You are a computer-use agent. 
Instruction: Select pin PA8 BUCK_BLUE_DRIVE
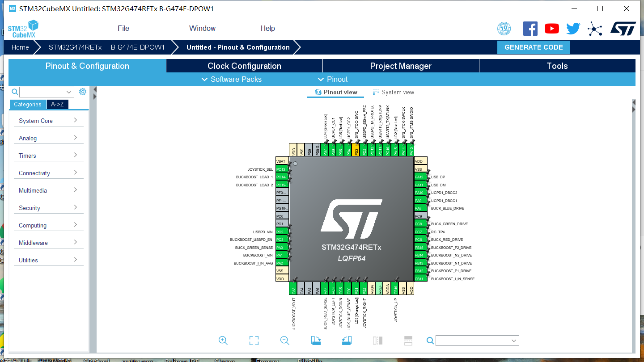(x=420, y=208)
